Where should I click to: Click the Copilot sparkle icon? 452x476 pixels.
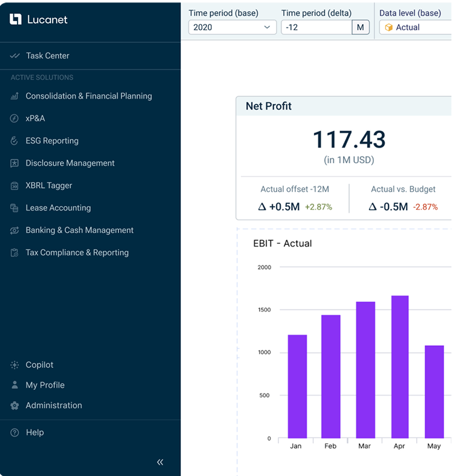[x=15, y=365]
